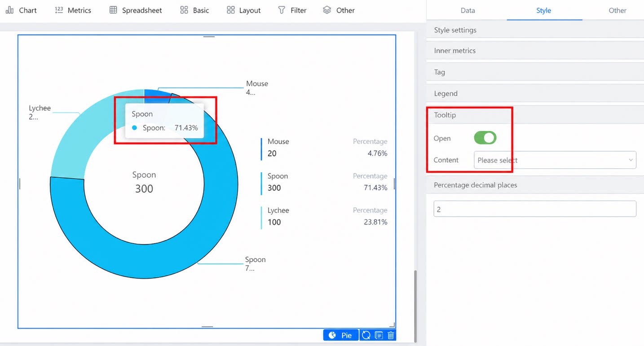Click the copy icon next to the trash
Image resolution: width=644 pixels, height=346 pixels.
[379, 335]
